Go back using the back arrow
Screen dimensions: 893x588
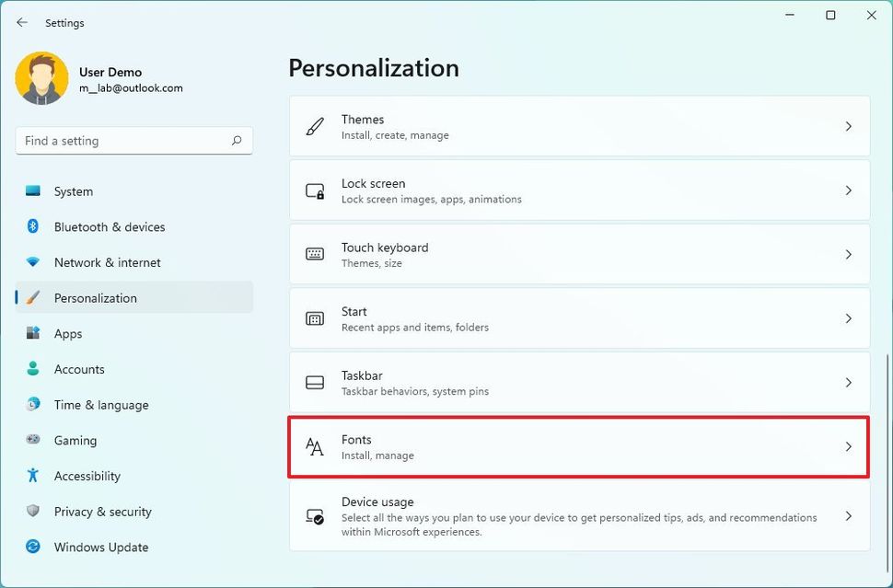pos(22,23)
